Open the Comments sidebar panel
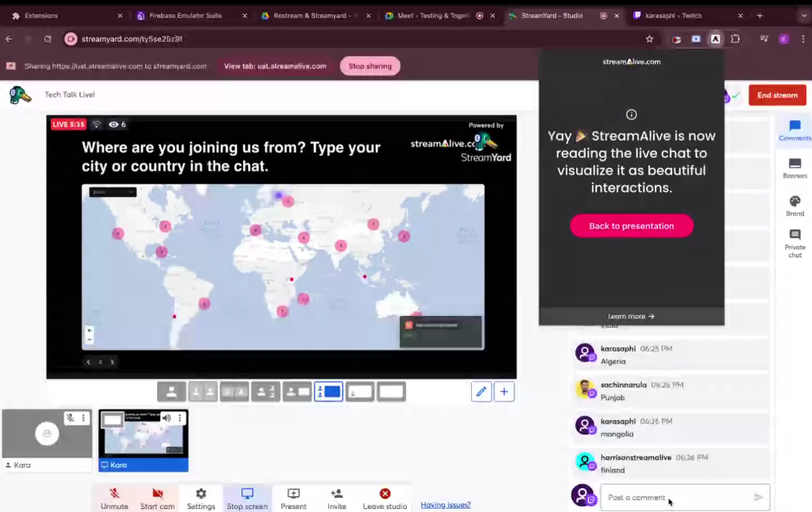This screenshot has height=512, width=812. 795,130
